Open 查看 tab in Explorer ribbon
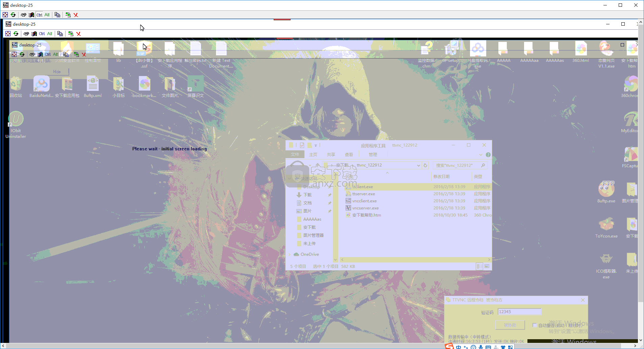 coord(349,154)
